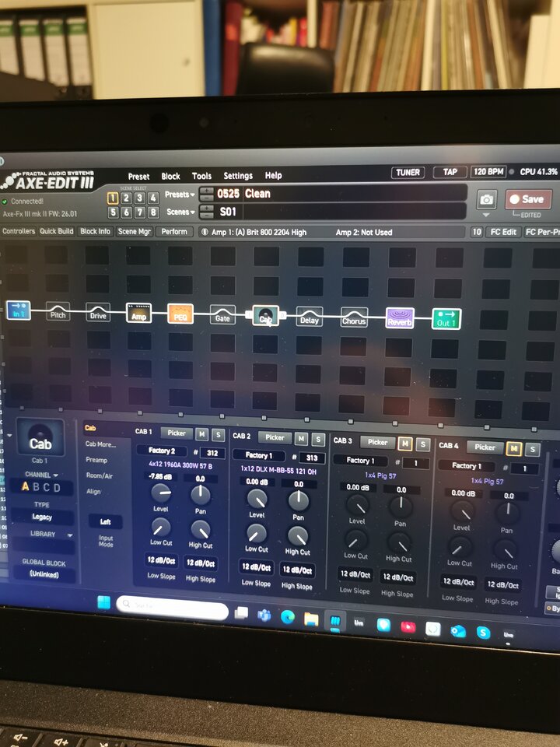Open the TUNER

click(x=408, y=173)
